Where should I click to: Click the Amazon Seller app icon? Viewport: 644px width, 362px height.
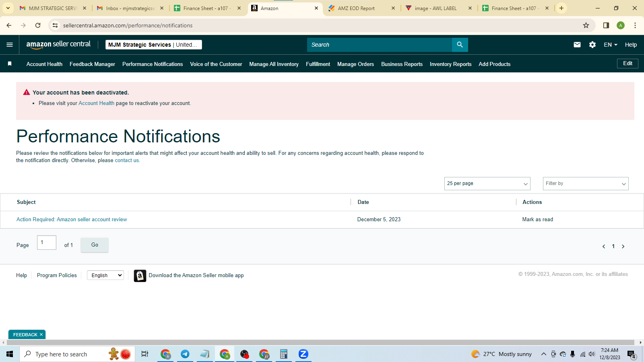pyautogui.click(x=140, y=276)
